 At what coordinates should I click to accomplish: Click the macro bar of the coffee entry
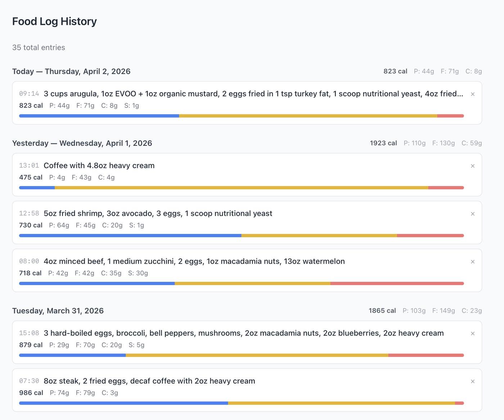pos(241,188)
